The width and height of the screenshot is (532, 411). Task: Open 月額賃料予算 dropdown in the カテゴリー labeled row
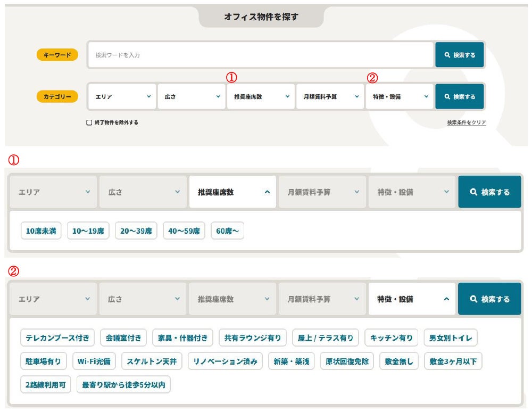pos(330,97)
